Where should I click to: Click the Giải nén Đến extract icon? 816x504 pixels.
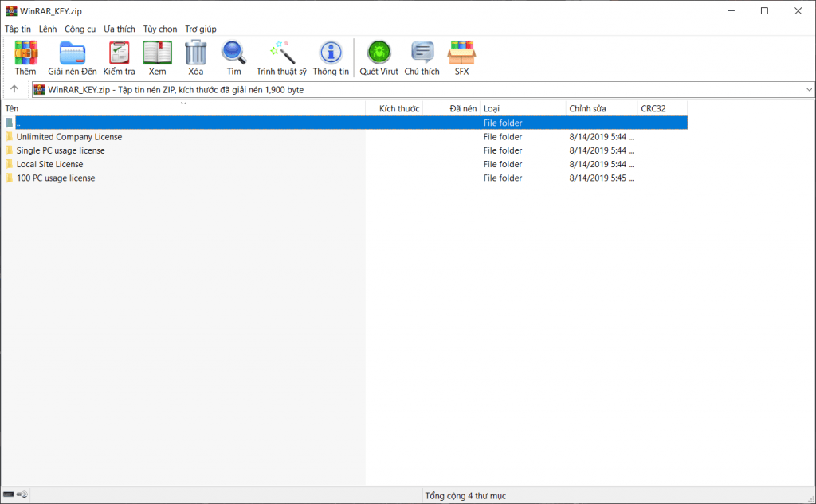click(72, 53)
